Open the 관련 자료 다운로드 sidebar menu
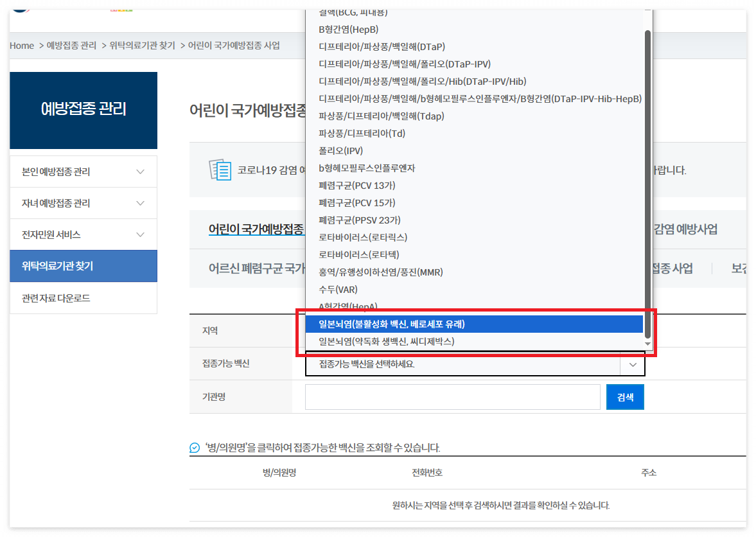 pyautogui.click(x=84, y=297)
